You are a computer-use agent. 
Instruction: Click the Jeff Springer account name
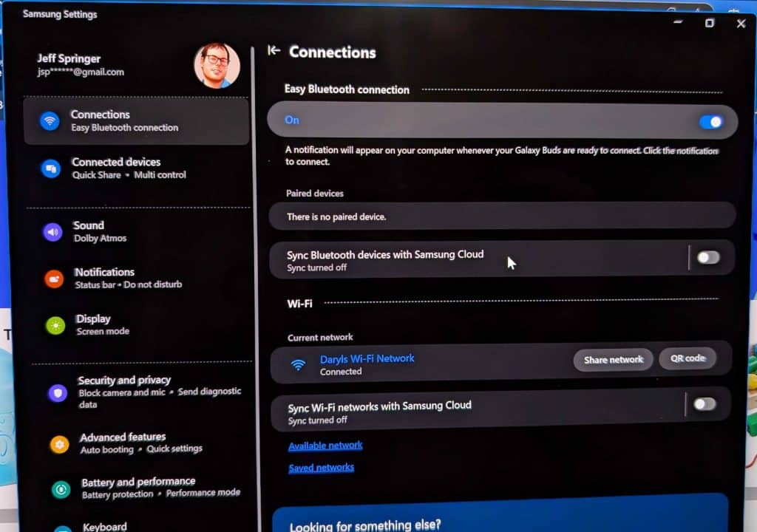tap(69, 58)
